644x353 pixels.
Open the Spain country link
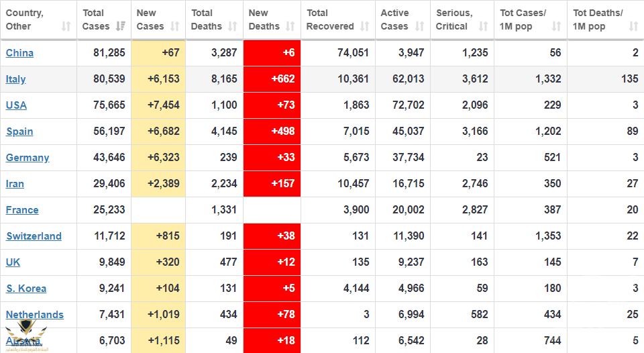(x=19, y=132)
